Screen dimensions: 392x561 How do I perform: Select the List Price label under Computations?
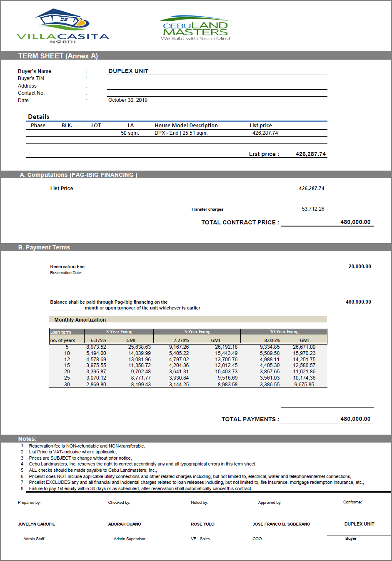click(62, 189)
